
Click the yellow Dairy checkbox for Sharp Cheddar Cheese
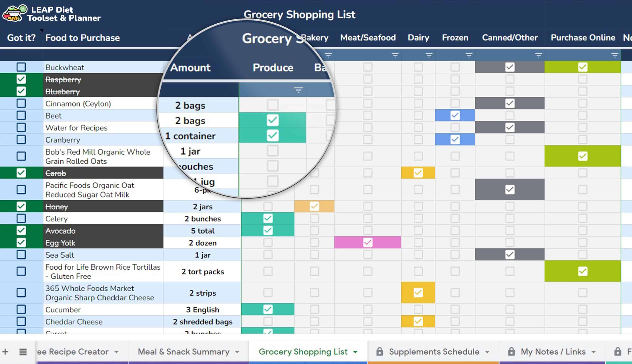click(418, 292)
